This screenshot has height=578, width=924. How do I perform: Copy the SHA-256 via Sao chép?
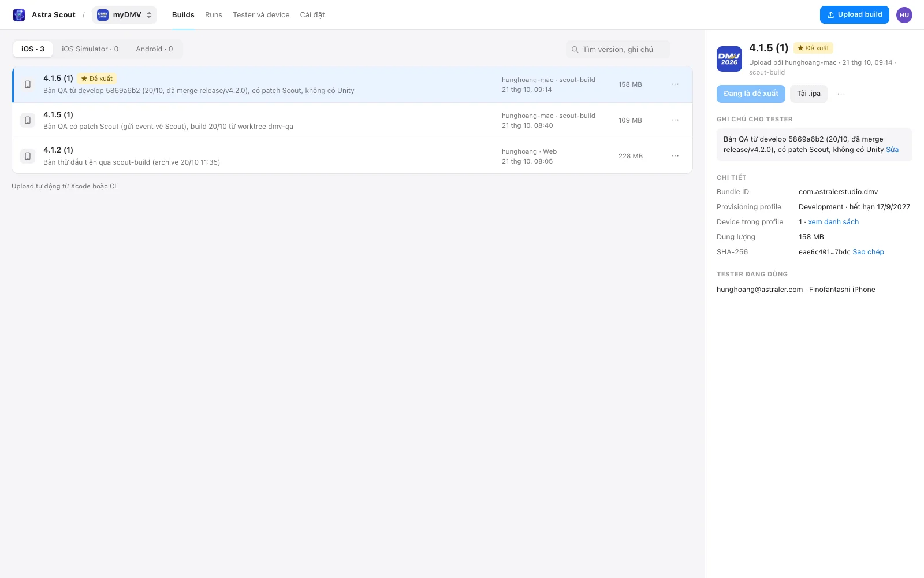click(x=868, y=252)
